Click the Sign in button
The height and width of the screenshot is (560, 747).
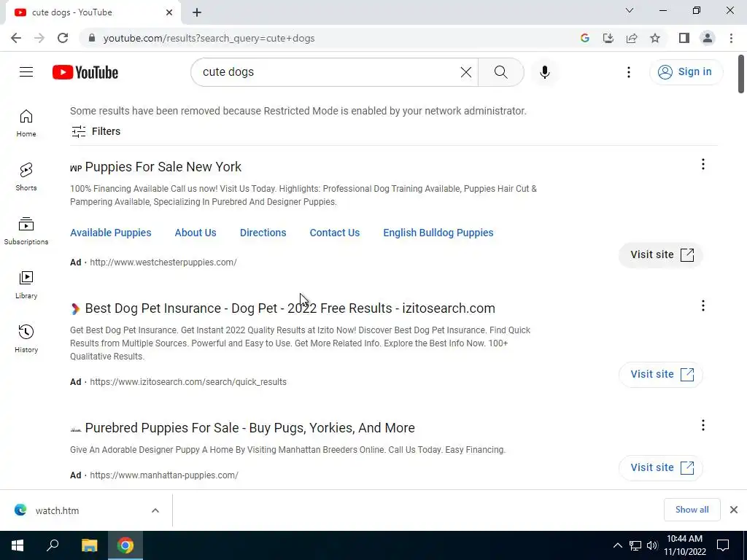click(x=686, y=71)
